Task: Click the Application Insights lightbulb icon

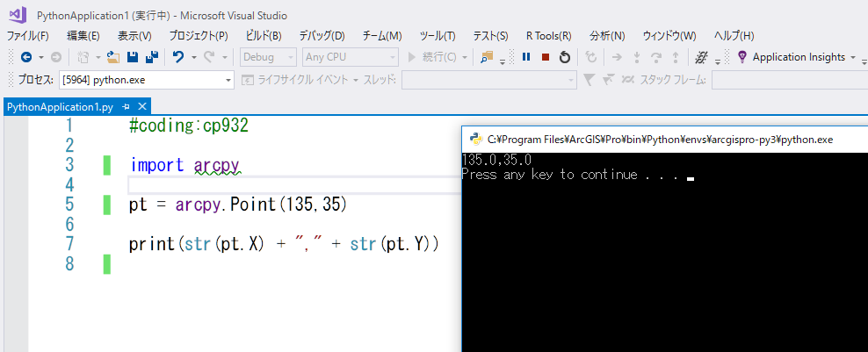Action: coord(742,57)
